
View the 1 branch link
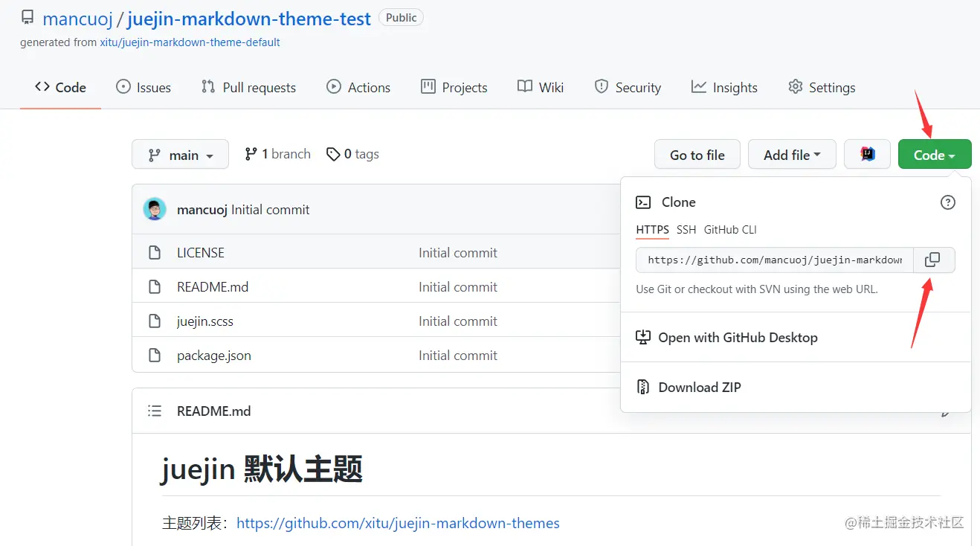point(277,154)
